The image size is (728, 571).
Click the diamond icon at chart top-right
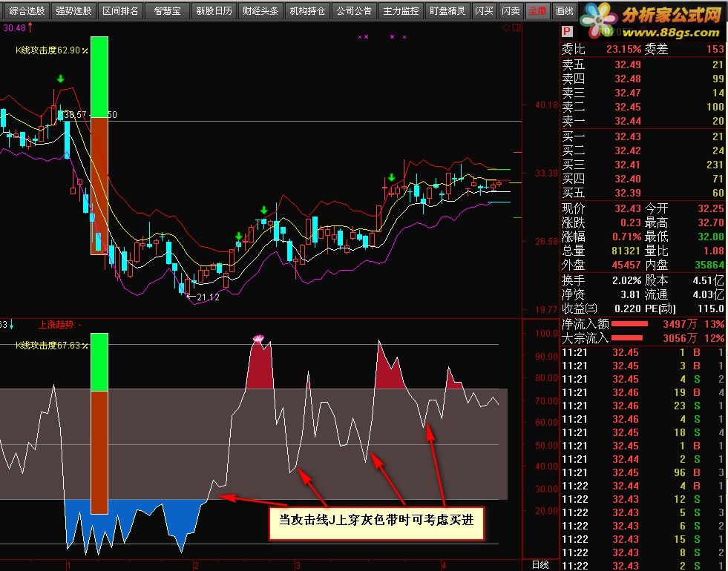tap(506, 28)
